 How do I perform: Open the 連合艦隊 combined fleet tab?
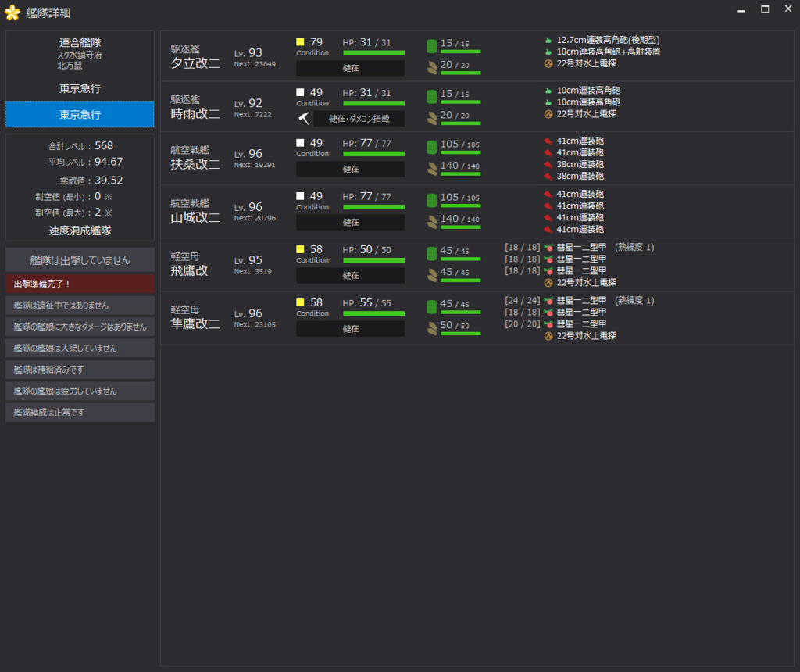coord(80,53)
